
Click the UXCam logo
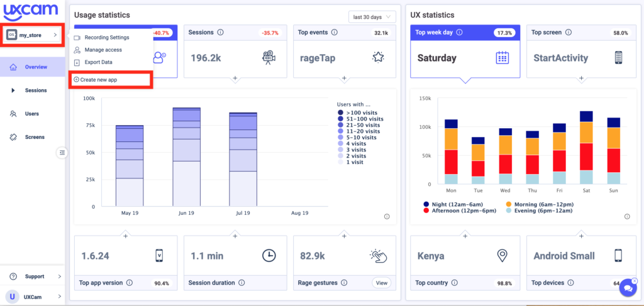[x=30, y=13]
